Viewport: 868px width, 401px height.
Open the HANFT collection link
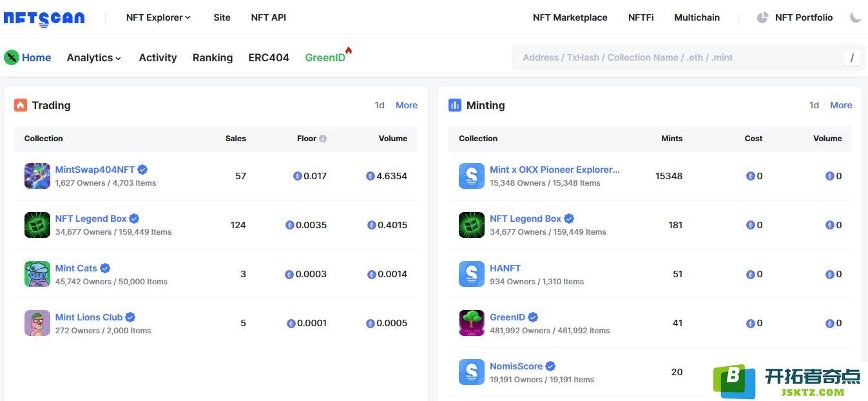[x=505, y=268]
